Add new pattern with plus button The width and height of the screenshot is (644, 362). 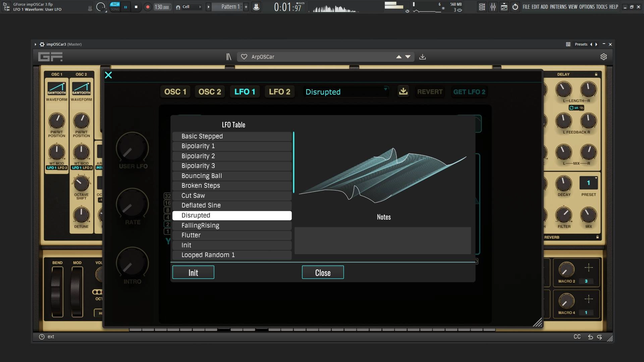pyautogui.click(x=246, y=7)
